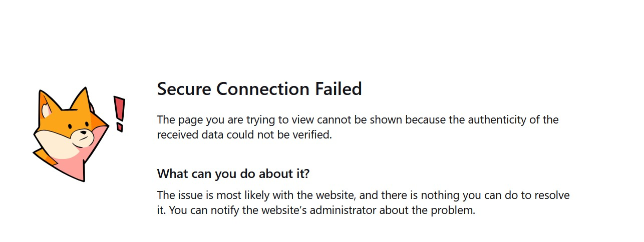
Task: Click the fox's small black nose
Action: [x=83, y=133]
